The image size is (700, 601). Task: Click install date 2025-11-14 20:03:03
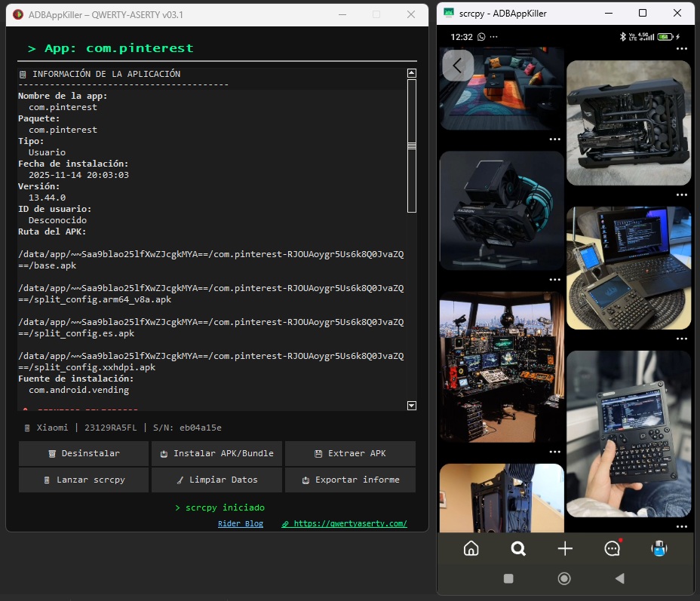pos(78,175)
